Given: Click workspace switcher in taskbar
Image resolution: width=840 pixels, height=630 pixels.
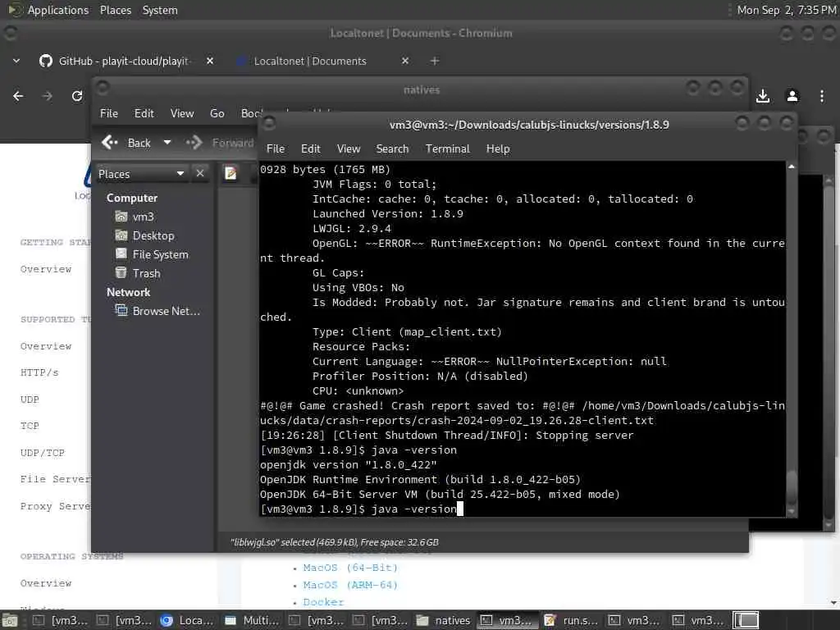Looking at the screenshot, I should click(746, 621).
